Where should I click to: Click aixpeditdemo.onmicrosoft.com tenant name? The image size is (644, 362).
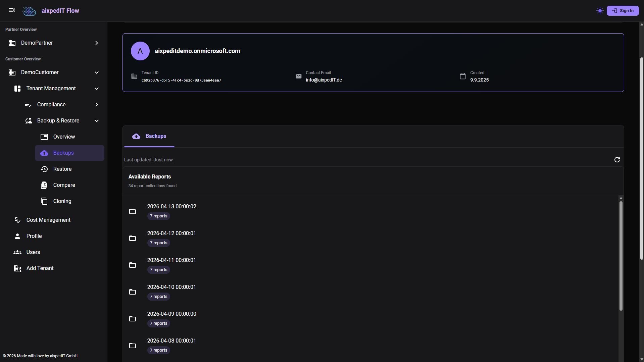point(197,51)
